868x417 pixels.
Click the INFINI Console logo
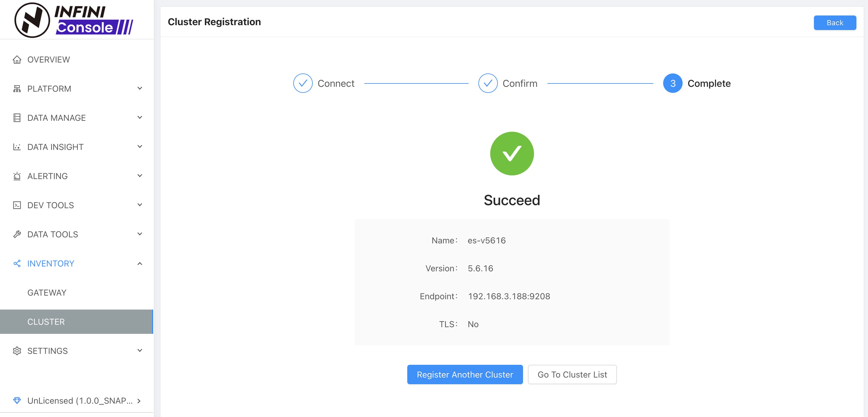coord(74,20)
